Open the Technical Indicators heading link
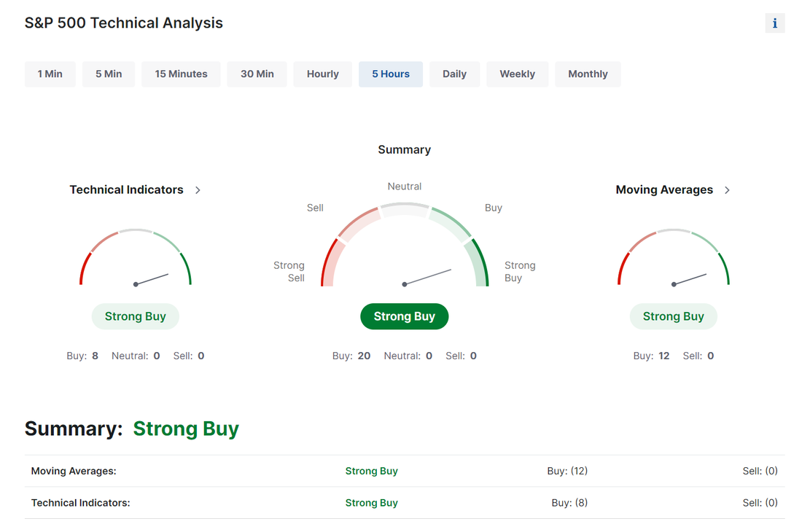The height and width of the screenshot is (532, 802). 126,189
